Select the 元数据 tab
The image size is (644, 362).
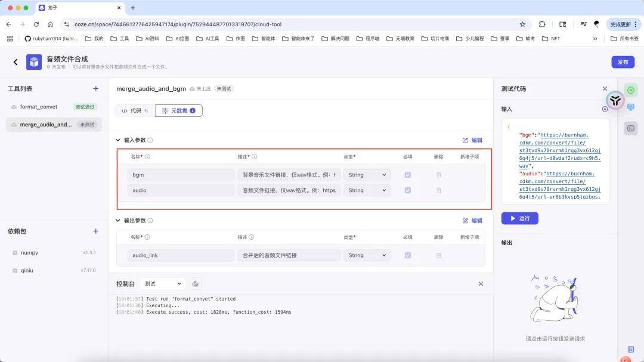178,110
